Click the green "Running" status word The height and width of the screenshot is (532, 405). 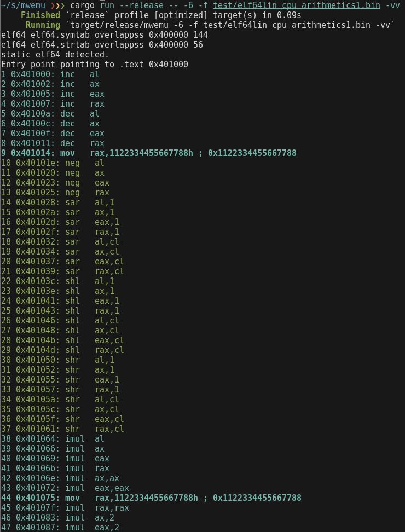pyautogui.click(x=43, y=25)
